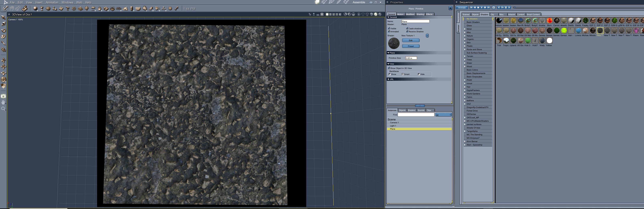
Task: Select the Hide backfaces radio button
Action: 419,74
